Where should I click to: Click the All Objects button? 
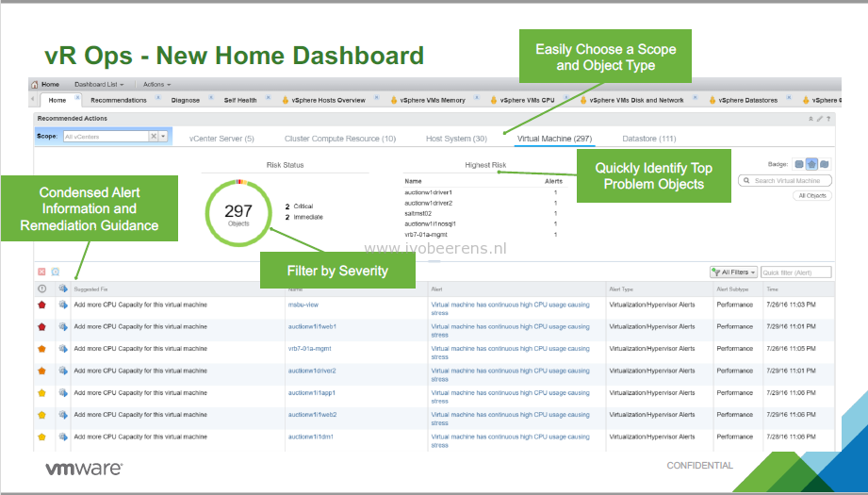(x=812, y=195)
